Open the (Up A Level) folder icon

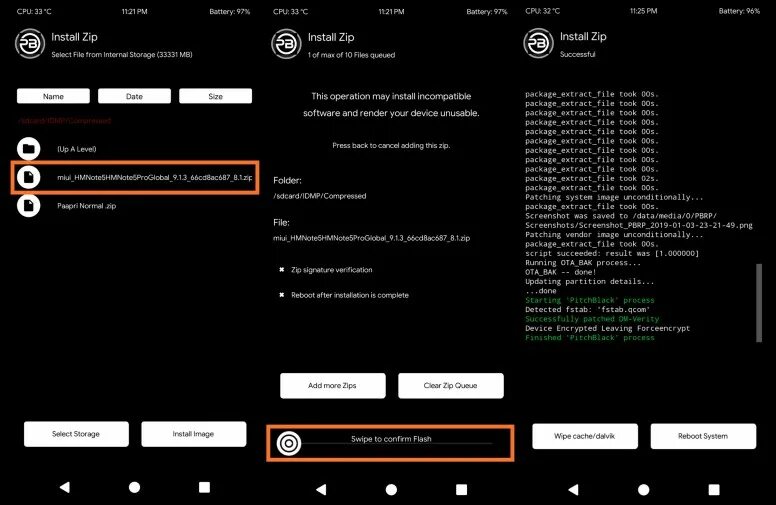click(x=29, y=149)
